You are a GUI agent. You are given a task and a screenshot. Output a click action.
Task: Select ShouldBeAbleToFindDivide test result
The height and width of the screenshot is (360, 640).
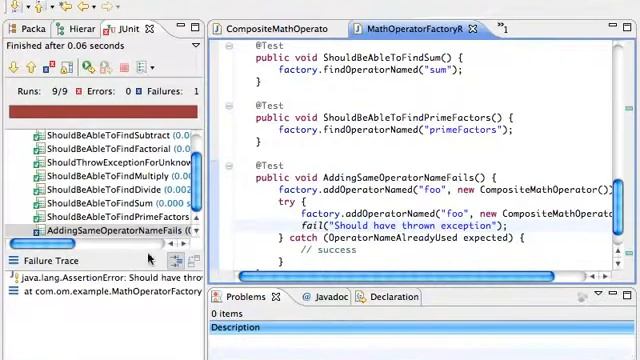(112, 190)
